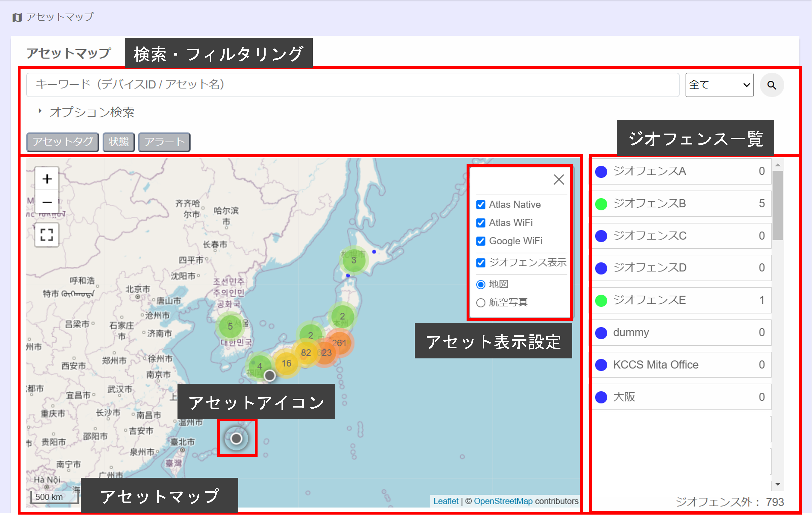Image resolution: width=812 pixels, height=516 pixels.
Task: Uncheck the Atlas Native checkbox
Action: point(480,205)
